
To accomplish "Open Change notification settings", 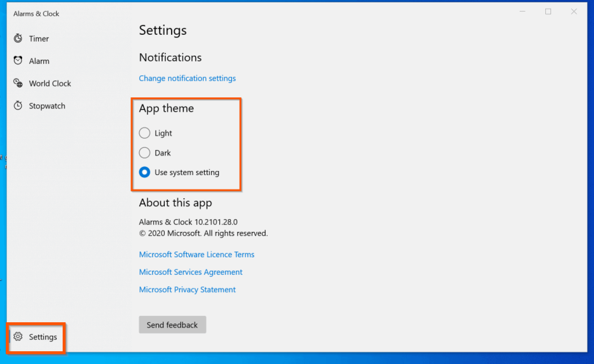I will coord(187,78).
